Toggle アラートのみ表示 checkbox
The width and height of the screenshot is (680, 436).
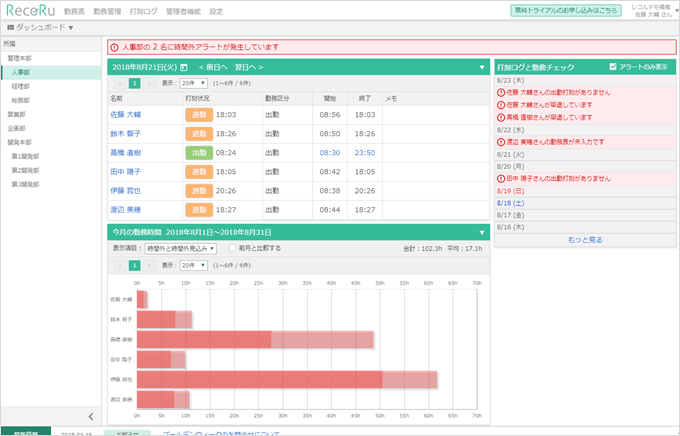[613, 67]
